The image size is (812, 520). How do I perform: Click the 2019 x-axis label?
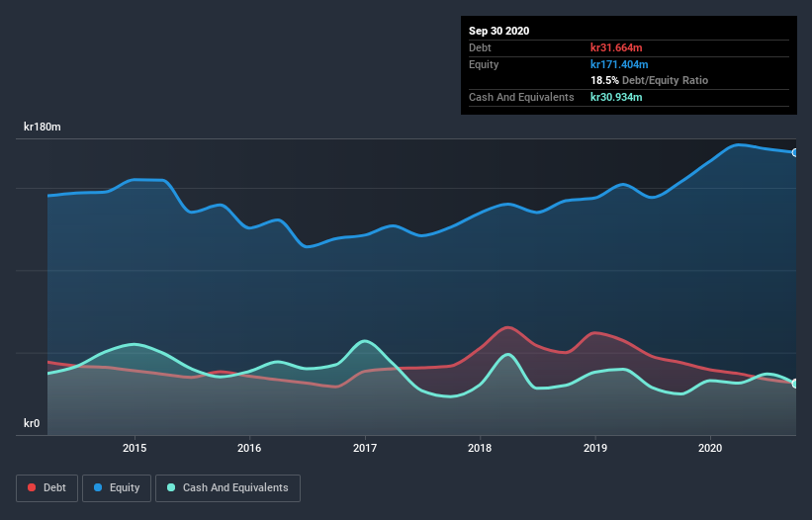click(x=595, y=448)
